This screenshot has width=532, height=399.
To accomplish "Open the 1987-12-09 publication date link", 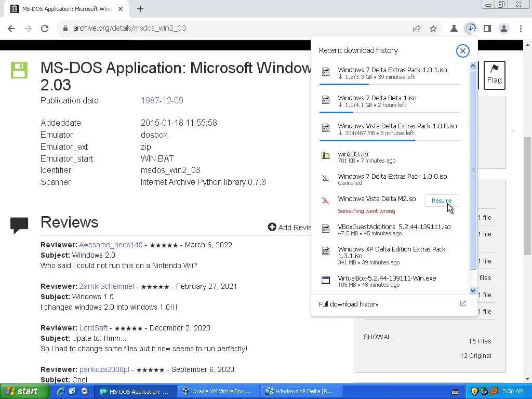I will pos(162,101).
